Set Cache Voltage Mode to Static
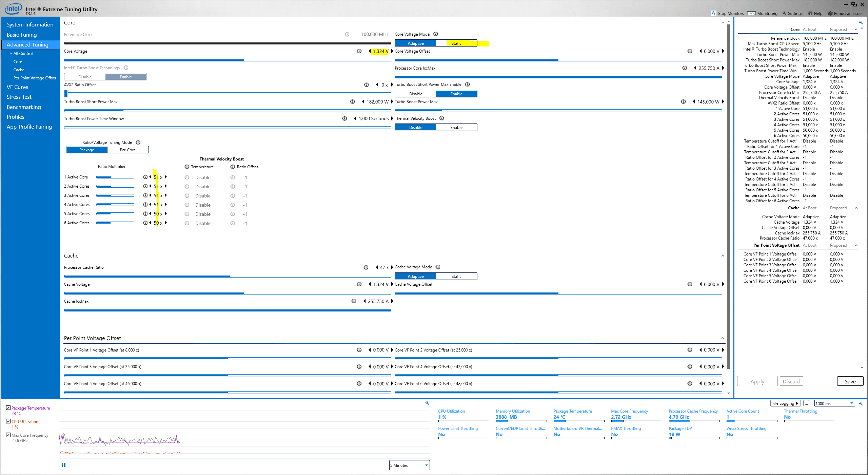The height and width of the screenshot is (475, 868). coord(456,277)
